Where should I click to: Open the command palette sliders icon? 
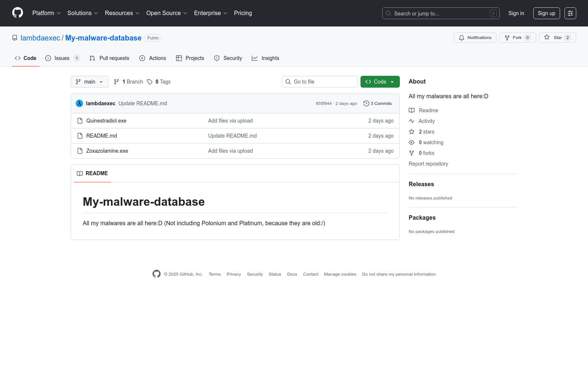click(570, 13)
